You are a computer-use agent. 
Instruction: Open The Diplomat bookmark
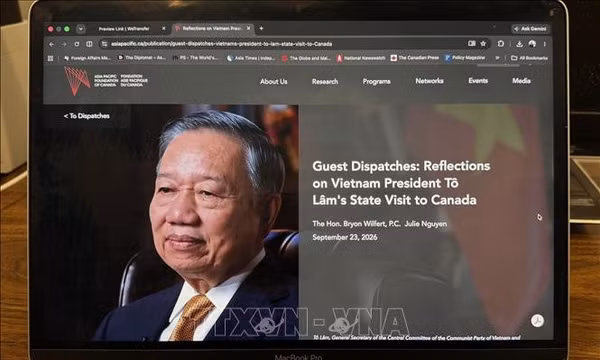click(x=142, y=58)
